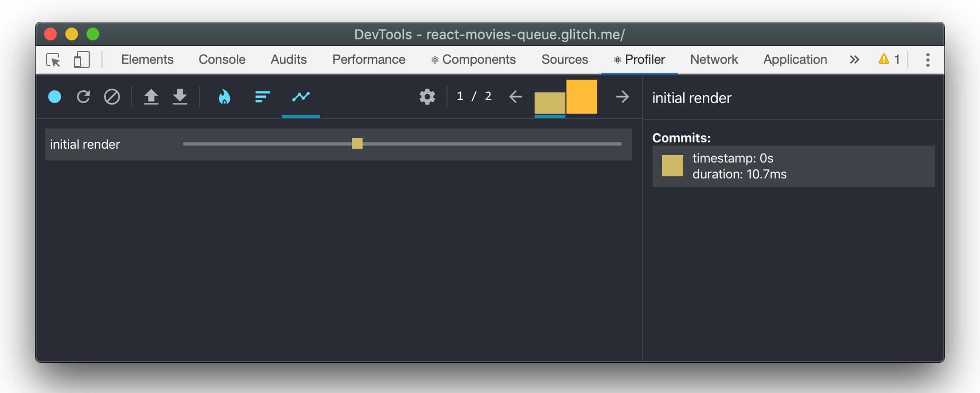The height and width of the screenshot is (393, 980).
Task: Start profiling with the record button
Action: point(55,97)
